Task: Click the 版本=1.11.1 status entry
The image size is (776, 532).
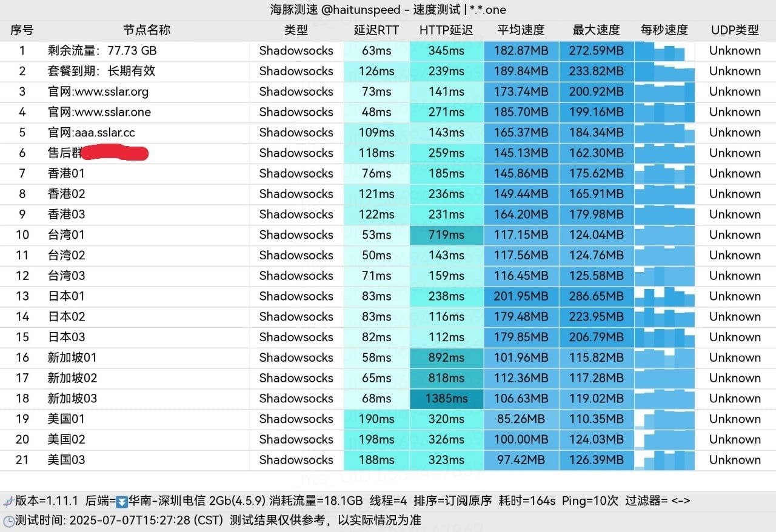Action: [47, 502]
